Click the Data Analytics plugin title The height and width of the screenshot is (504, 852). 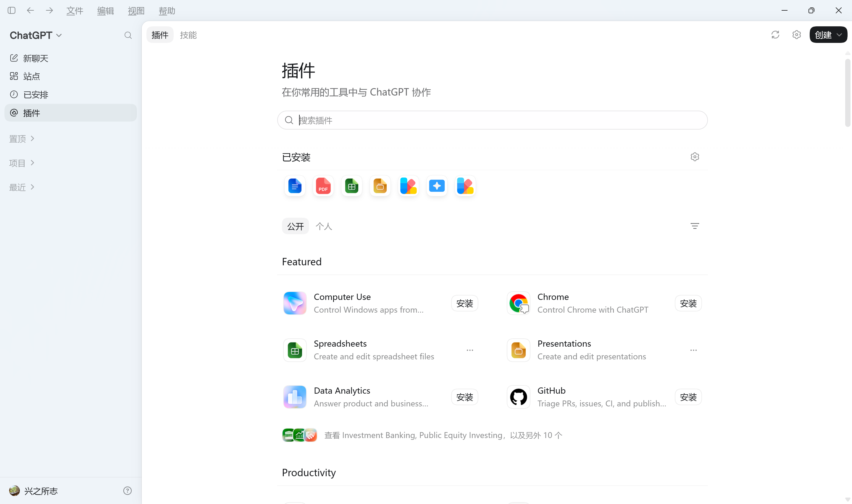click(x=342, y=390)
